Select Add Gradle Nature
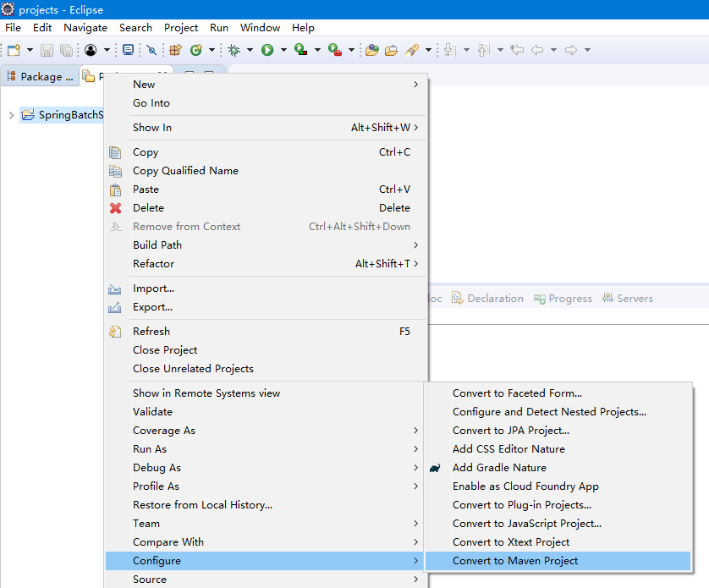This screenshot has height=588, width=709. [x=558, y=468]
